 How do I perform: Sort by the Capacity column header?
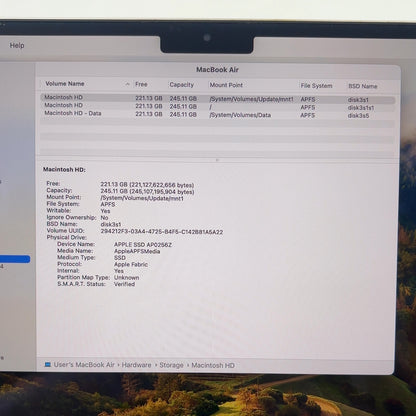[x=181, y=85]
